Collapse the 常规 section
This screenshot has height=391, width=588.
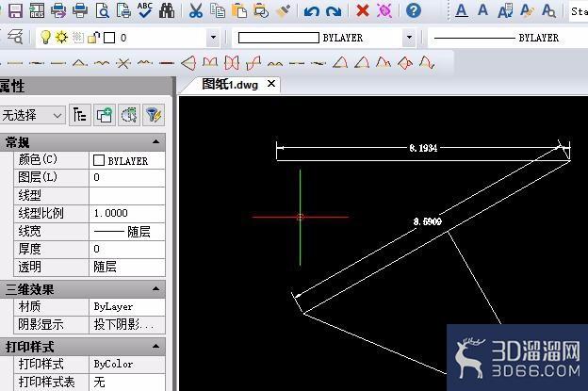[156, 142]
